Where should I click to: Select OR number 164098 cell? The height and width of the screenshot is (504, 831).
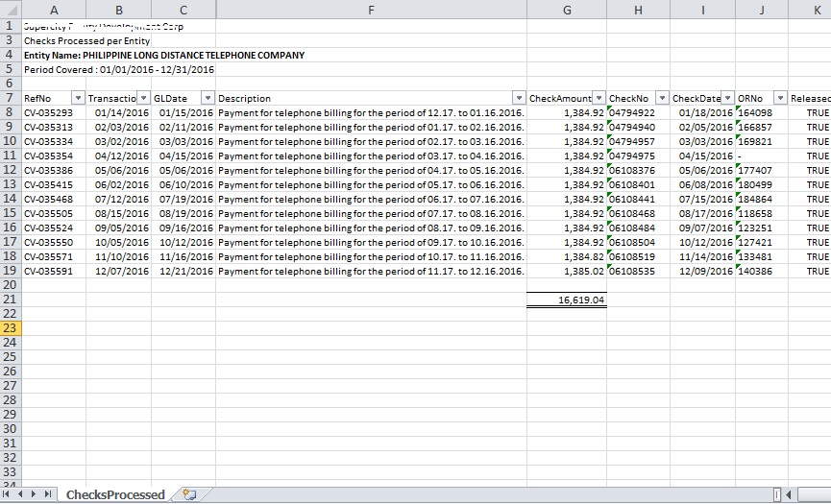click(x=762, y=112)
